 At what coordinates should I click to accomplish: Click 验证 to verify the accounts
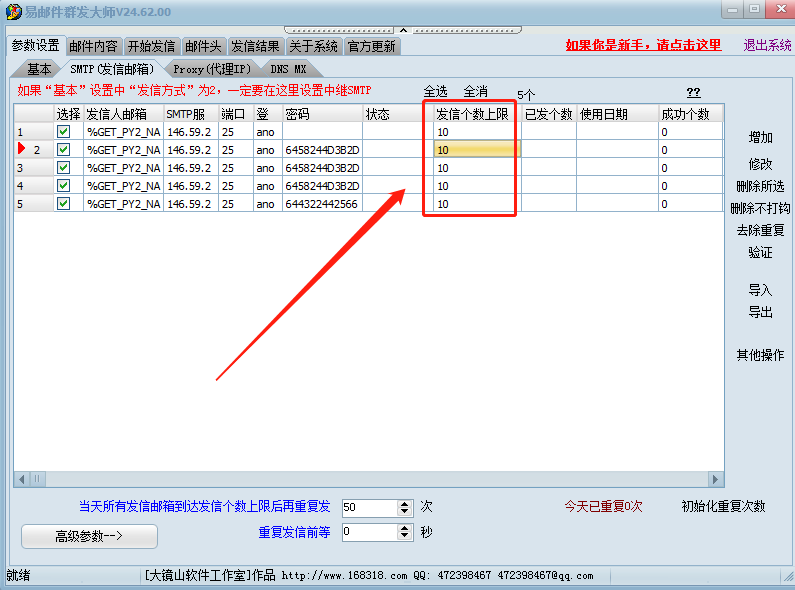click(x=760, y=253)
